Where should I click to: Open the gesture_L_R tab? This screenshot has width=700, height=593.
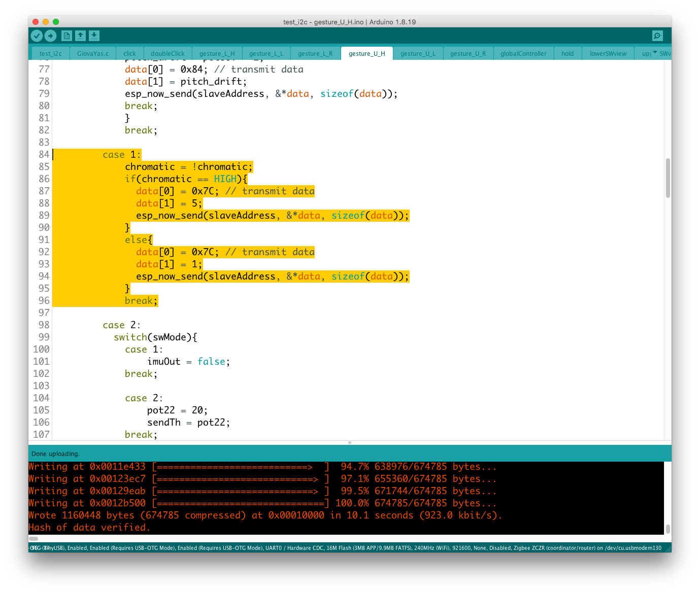coord(315,54)
